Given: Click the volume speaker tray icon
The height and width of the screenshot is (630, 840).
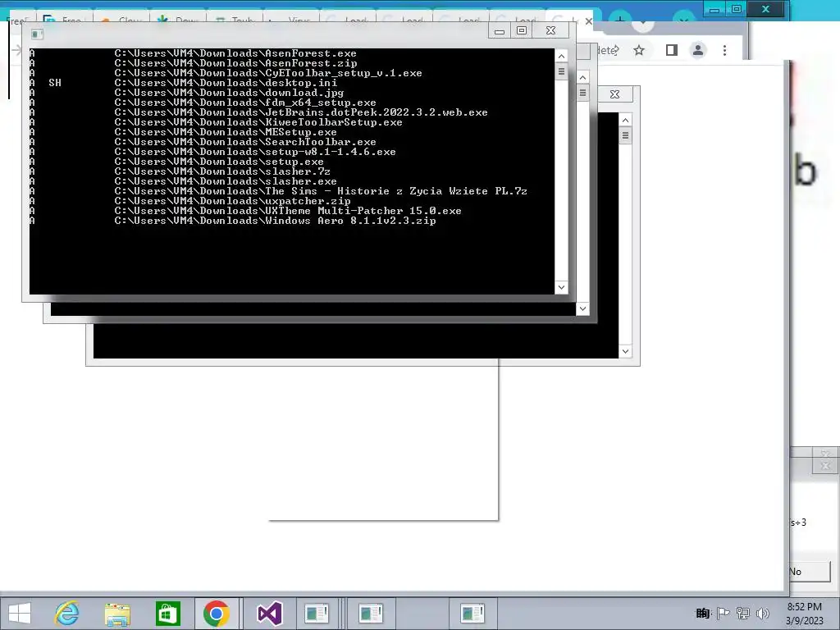Looking at the screenshot, I should click(763, 614).
